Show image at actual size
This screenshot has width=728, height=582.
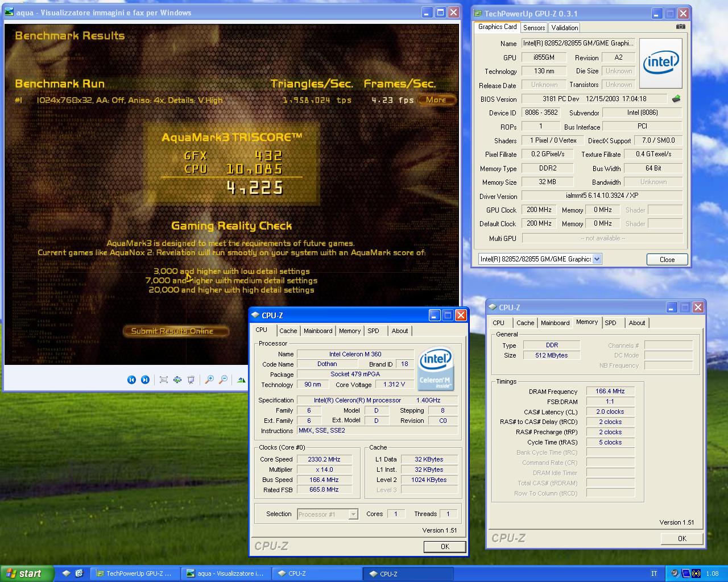177,380
